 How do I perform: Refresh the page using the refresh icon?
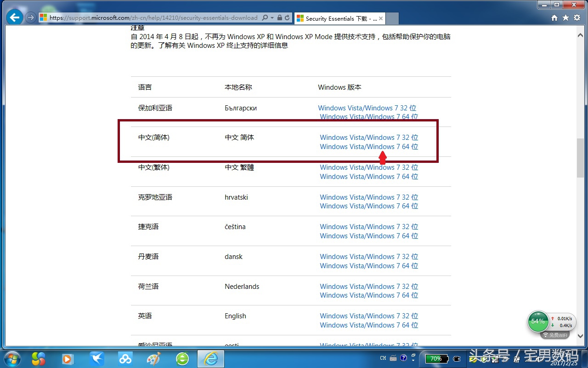[x=287, y=17]
